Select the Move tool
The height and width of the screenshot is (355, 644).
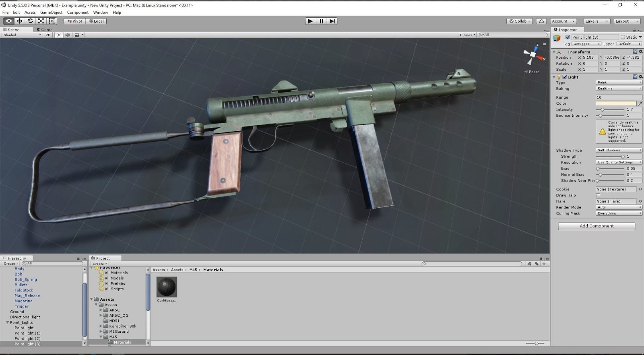[x=19, y=21]
